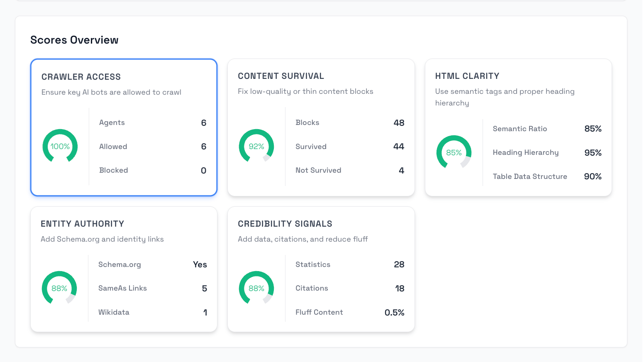The height and width of the screenshot is (362, 644).
Task: Click the Content Survival gauge showing 92%
Action: 256,146
